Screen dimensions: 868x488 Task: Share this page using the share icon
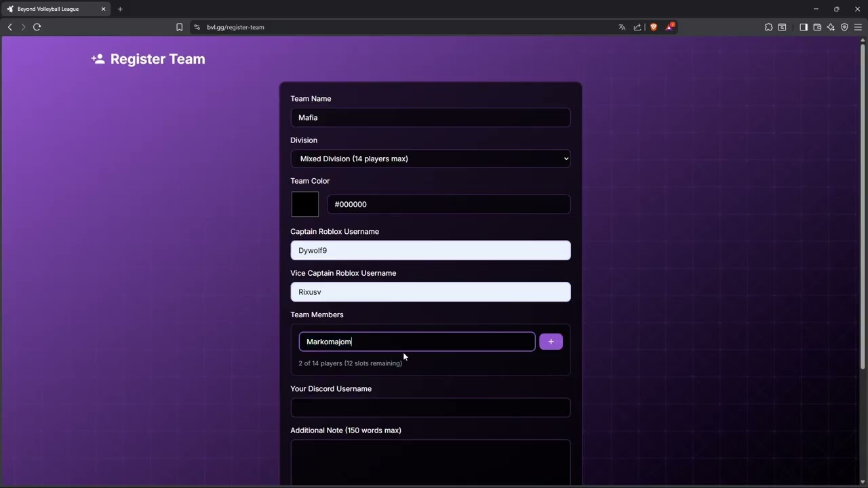pyautogui.click(x=637, y=27)
